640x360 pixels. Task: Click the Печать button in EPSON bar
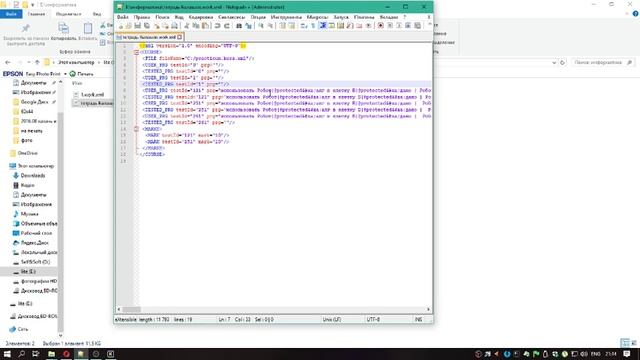coord(81,74)
